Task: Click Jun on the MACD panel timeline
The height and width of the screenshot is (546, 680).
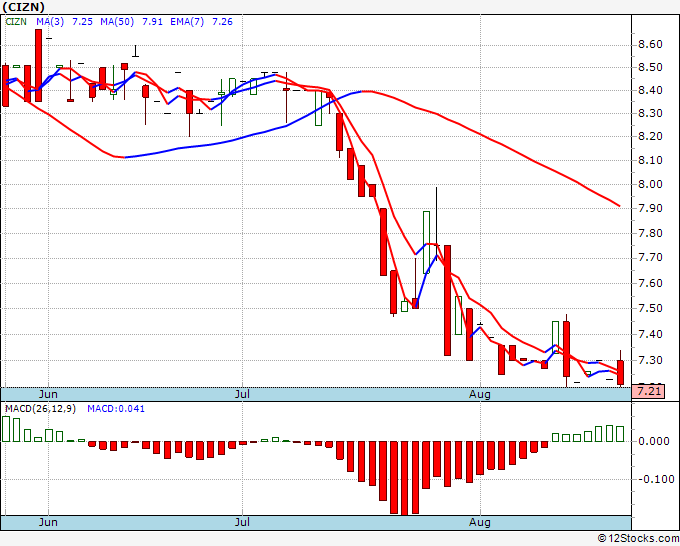Action: [48, 522]
